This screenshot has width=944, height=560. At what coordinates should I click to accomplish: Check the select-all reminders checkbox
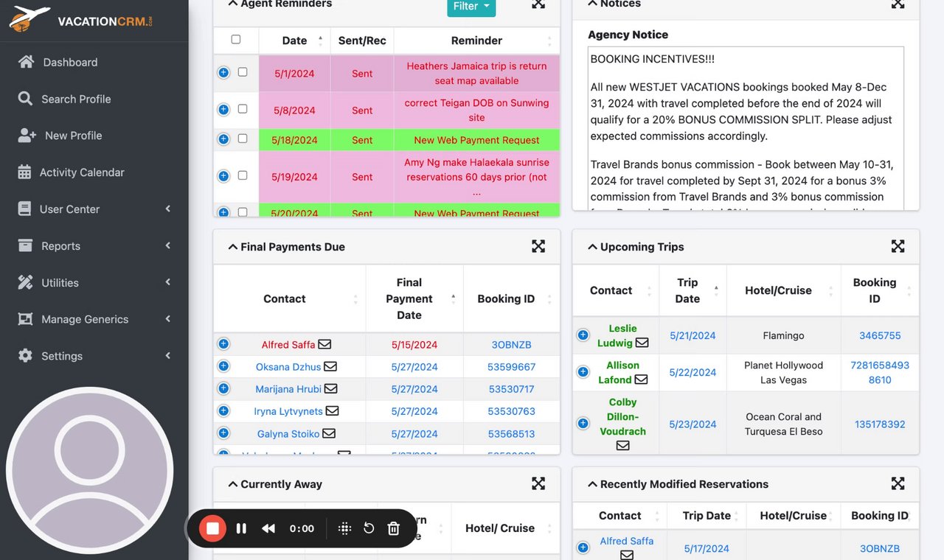236,40
